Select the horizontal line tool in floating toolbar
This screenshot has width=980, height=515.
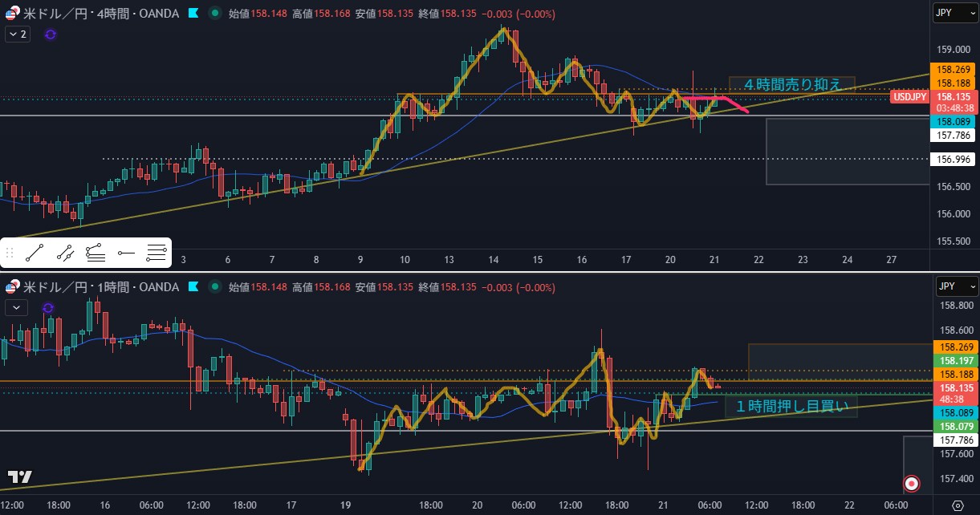click(157, 254)
